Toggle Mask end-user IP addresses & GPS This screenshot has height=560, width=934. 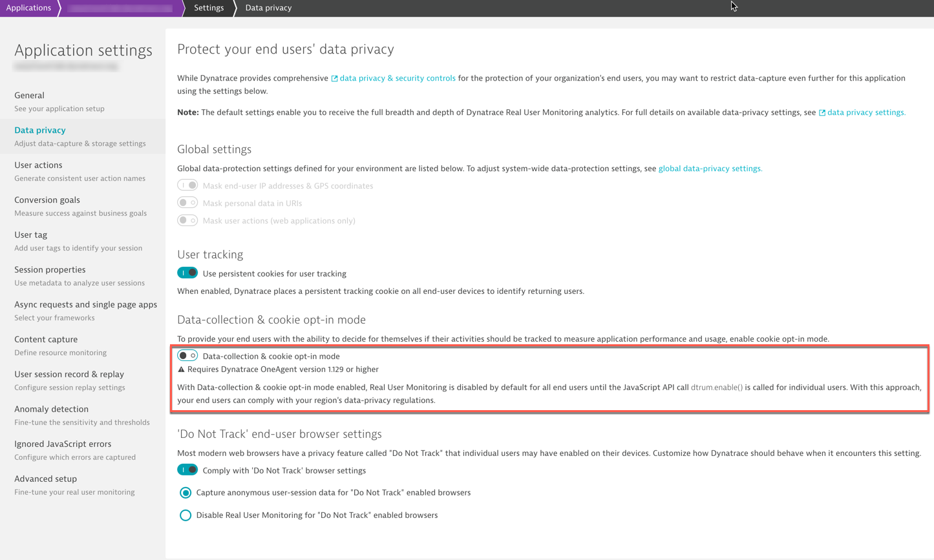(x=187, y=185)
